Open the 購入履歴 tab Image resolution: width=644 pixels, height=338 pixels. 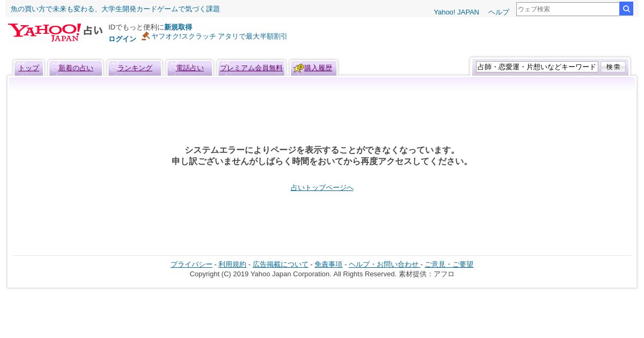pyautogui.click(x=318, y=68)
